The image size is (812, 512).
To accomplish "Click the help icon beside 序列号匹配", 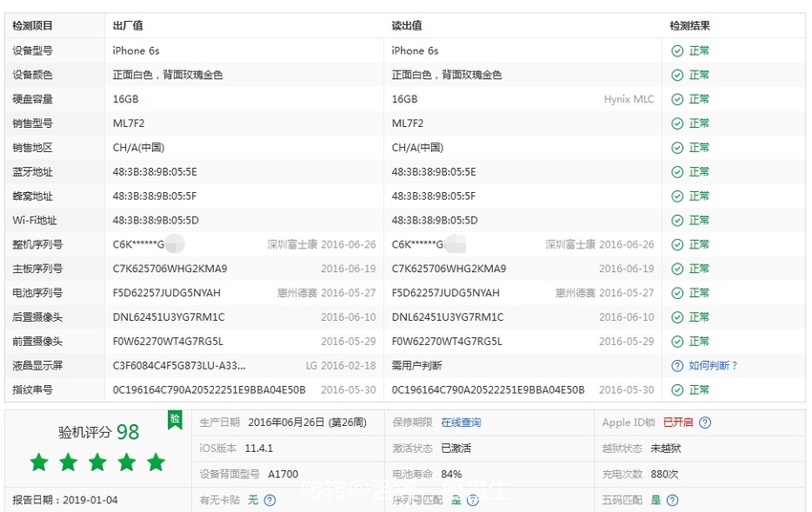I will 472,501.
